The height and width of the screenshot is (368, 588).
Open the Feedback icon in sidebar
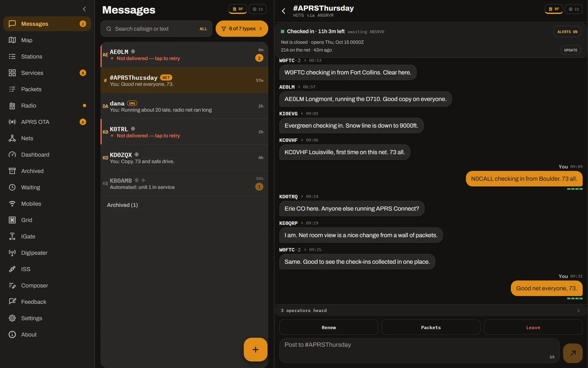point(12,302)
